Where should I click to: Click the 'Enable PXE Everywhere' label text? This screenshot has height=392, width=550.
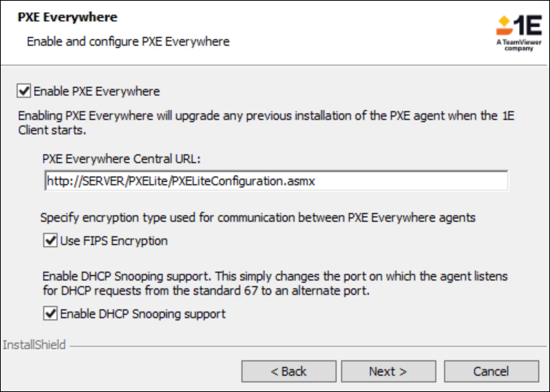(96, 92)
